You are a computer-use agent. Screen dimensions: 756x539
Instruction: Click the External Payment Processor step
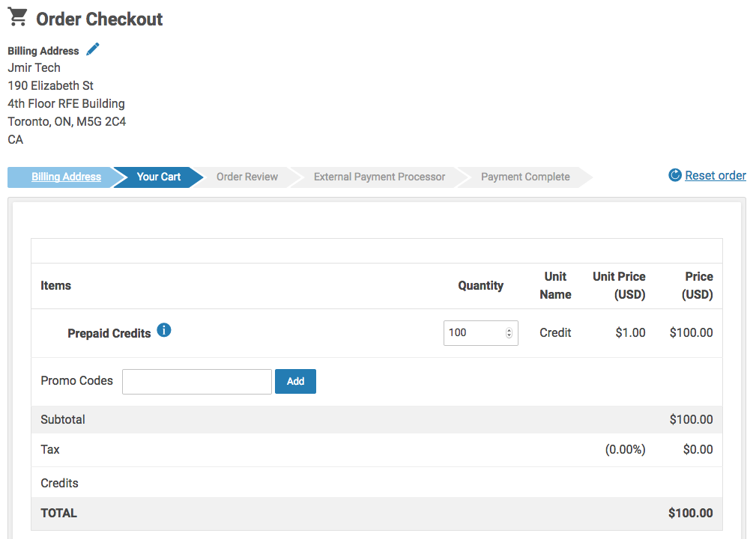click(x=379, y=177)
